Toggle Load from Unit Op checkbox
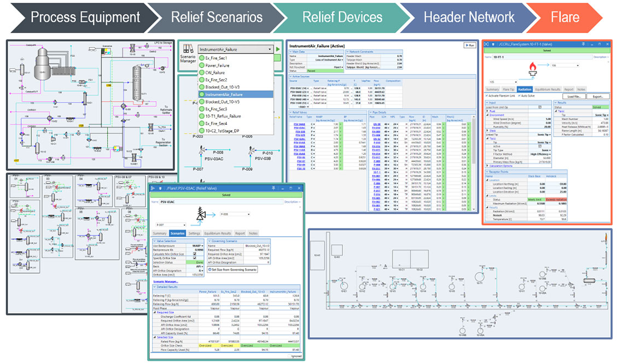618x364 pixels. (x=540, y=107)
